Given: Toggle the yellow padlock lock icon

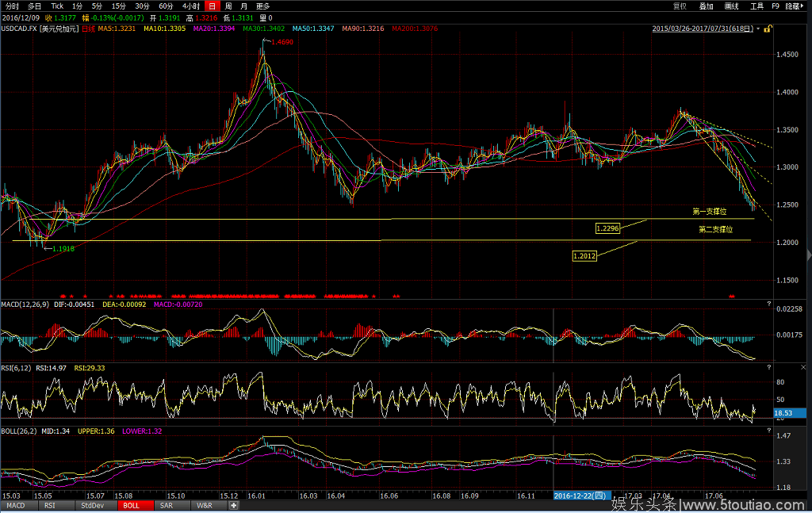Looking at the screenshot, I should coord(768,29).
